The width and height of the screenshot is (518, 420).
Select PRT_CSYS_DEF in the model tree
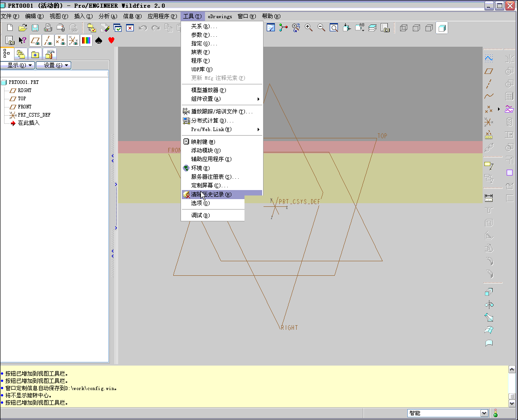(x=34, y=115)
